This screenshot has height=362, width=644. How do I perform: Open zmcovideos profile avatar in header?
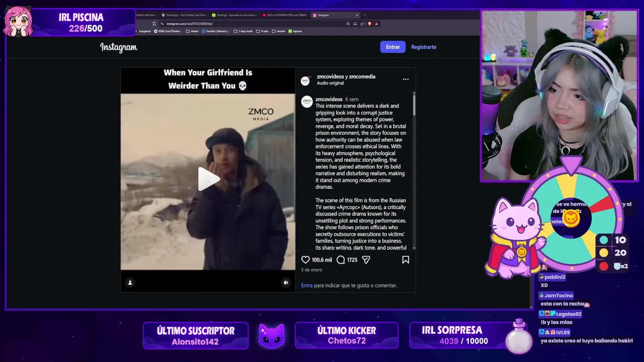pos(305,80)
